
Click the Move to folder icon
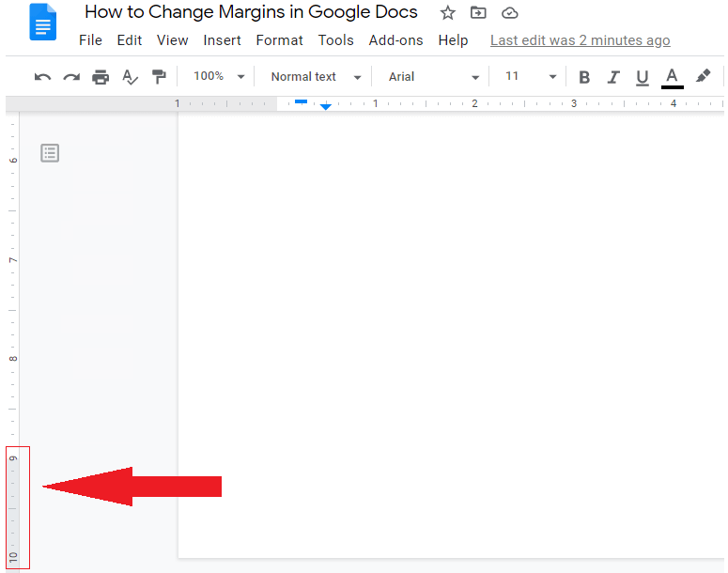[478, 13]
